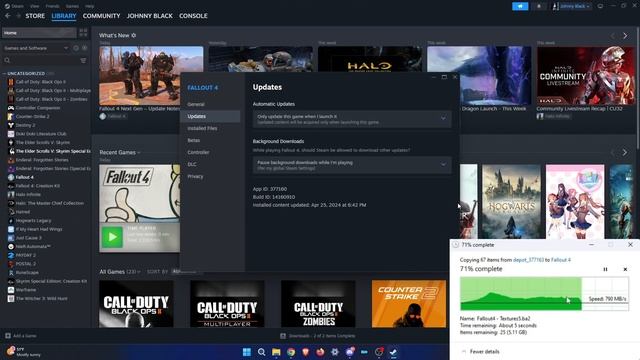The height and width of the screenshot is (360, 640).
Task: Open Counter-Strike 2 game tile
Action: coord(409,304)
